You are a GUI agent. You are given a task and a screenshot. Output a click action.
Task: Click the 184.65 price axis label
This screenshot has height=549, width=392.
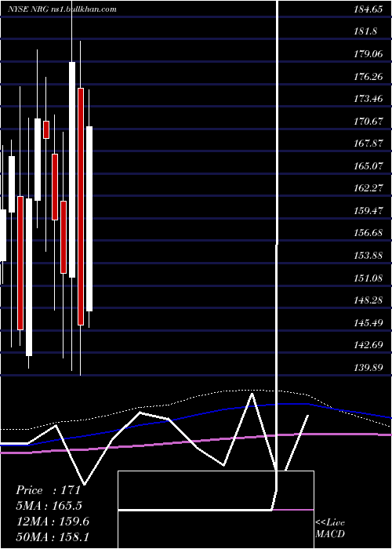pyautogui.click(x=368, y=9)
